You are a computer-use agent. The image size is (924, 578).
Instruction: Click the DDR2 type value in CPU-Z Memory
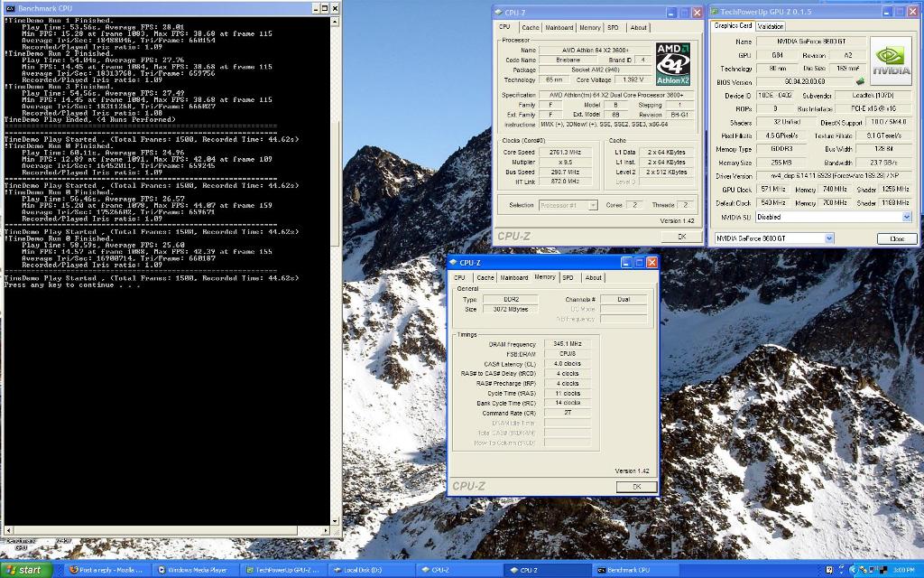[x=511, y=300]
